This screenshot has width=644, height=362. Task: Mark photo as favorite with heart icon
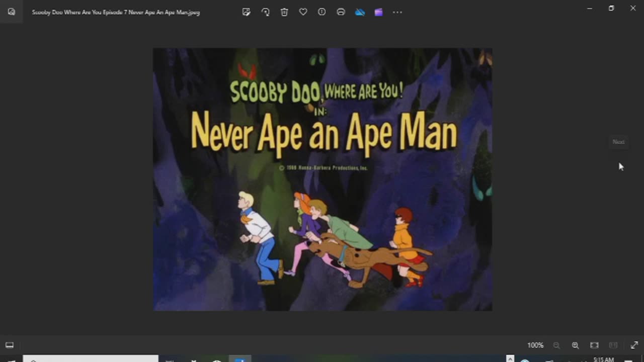coord(303,12)
